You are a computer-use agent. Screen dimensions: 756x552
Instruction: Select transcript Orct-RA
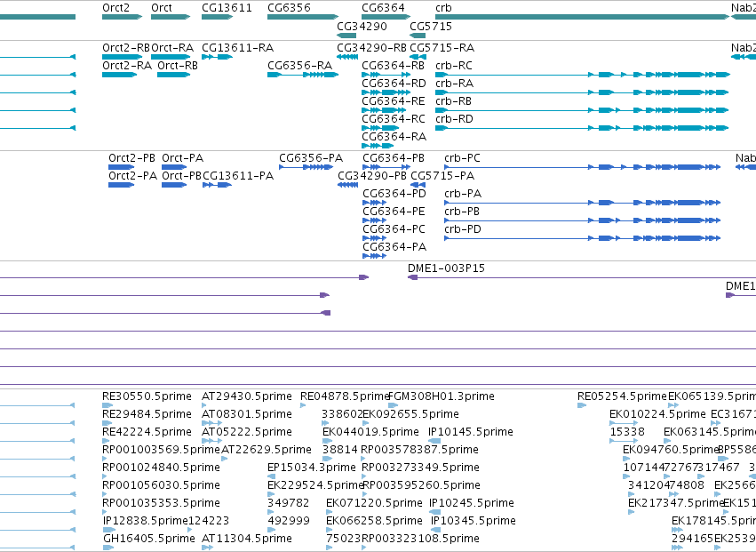point(172,48)
